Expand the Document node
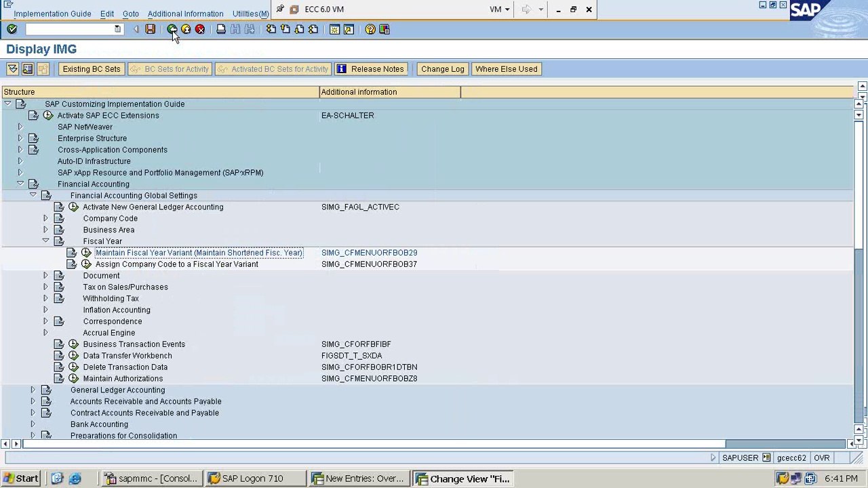The width and height of the screenshot is (868, 488). coord(45,275)
